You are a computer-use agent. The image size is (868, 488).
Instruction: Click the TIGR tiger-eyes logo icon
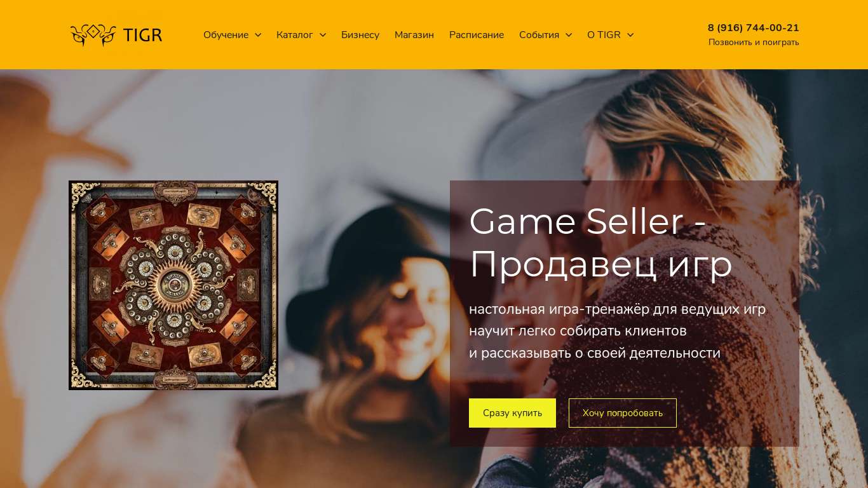pos(93,35)
